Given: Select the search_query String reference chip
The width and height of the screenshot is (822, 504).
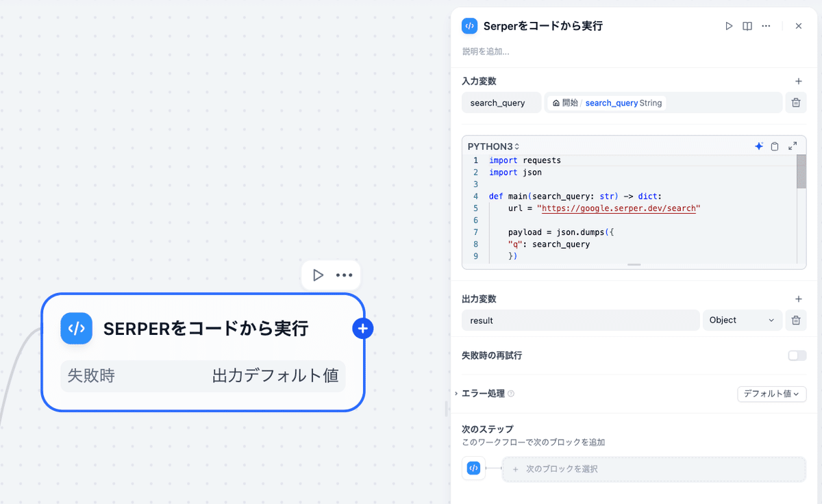Looking at the screenshot, I should (608, 102).
